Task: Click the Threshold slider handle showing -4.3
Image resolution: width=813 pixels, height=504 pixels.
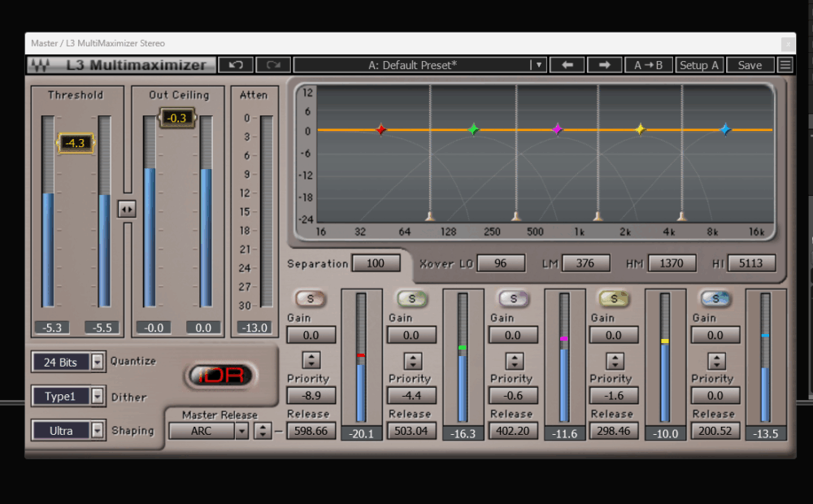Action: 76,143
